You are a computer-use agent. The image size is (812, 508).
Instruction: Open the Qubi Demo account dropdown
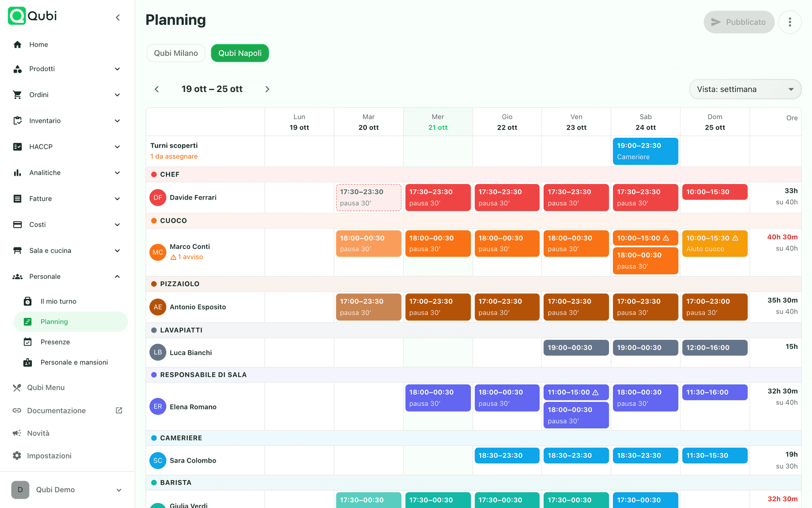pyautogui.click(x=67, y=490)
